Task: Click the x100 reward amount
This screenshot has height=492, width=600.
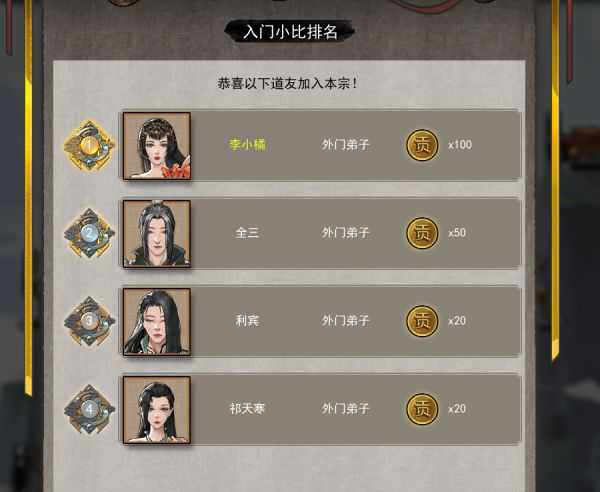Action: coord(460,145)
